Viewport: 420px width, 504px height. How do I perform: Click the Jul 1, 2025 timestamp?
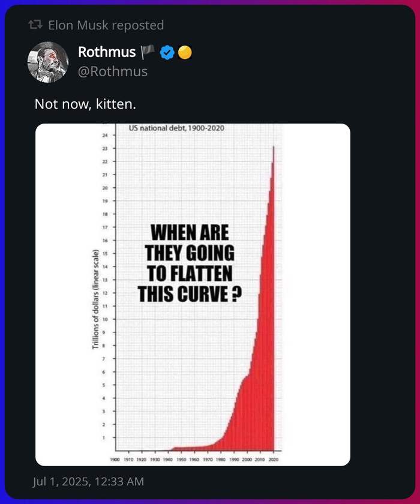[88, 481]
